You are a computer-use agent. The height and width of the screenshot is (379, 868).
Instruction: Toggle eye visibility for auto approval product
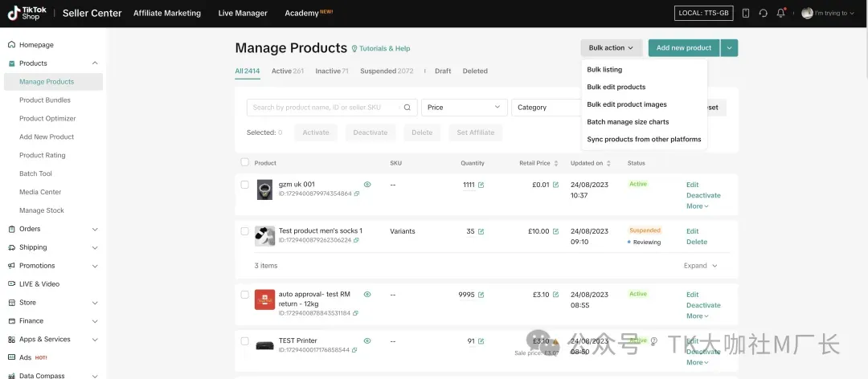tap(367, 295)
